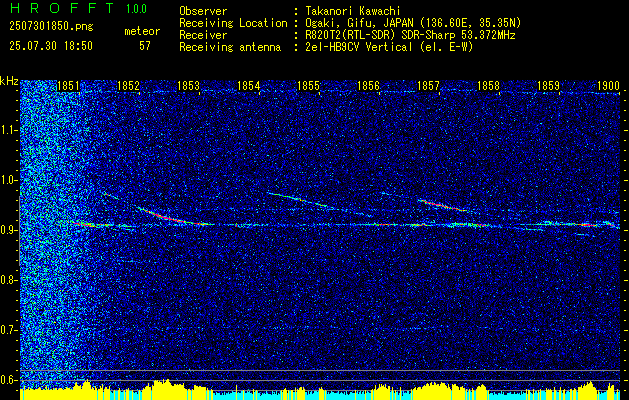Click the red meteor echo trace after 1852
Image resolution: width=629 pixels, height=400 pixels.
tap(170, 217)
